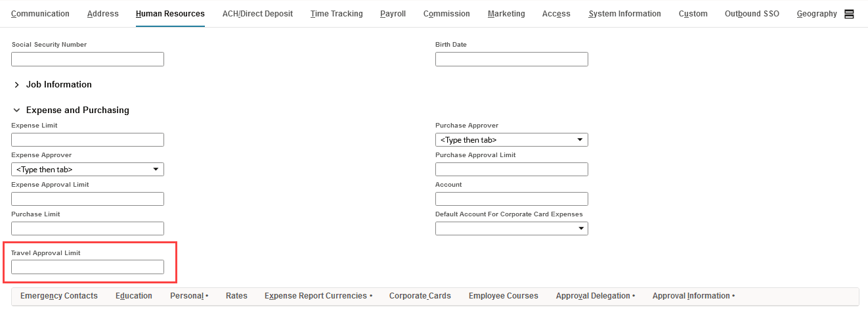Open the tab list menu icon
The width and height of the screenshot is (868, 311).
[x=849, y=14]
